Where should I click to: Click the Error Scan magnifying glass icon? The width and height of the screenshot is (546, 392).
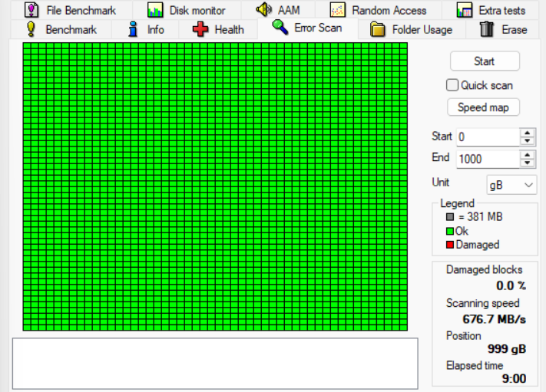(280, 27)
